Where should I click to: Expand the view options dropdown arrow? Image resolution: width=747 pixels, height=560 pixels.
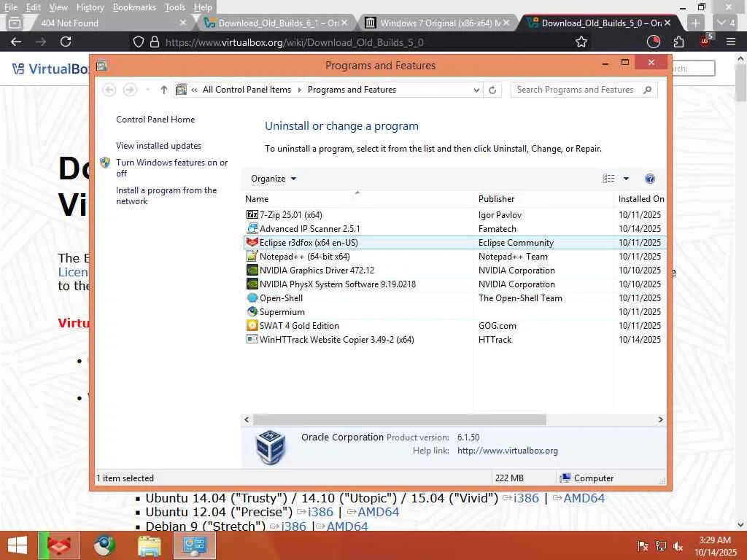[626, 179]
